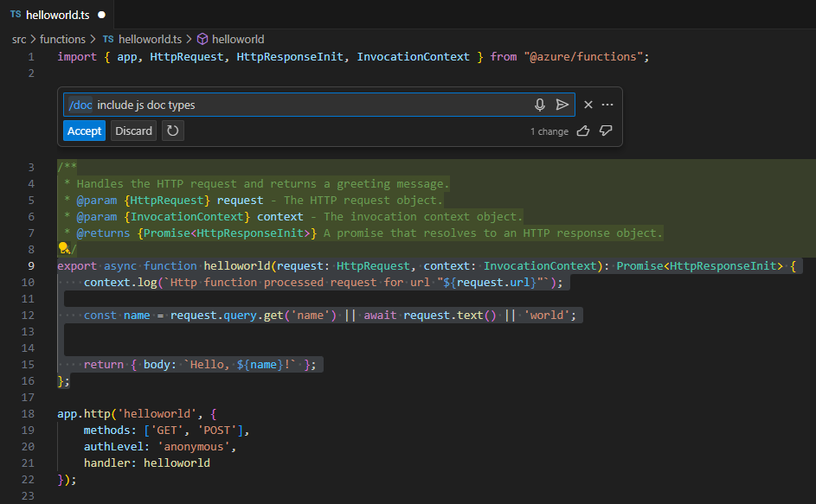This screenshot has height=504, width=816.
Task: Click the lightbulb code action icon
Action: [62, 248]
